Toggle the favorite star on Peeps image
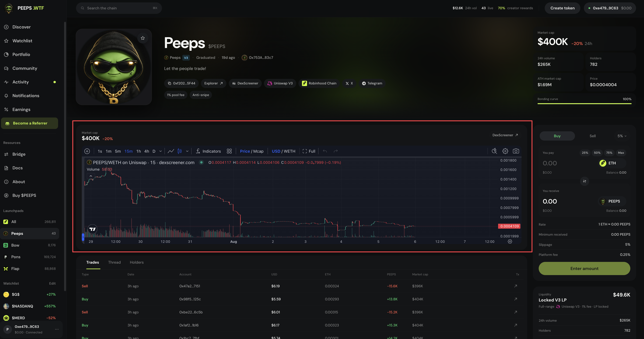The width and height of the screenshot is (644, 339). [143, 38]
